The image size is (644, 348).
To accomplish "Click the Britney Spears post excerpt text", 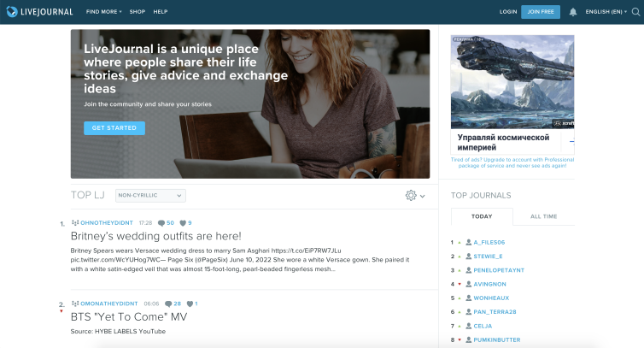I will click(x=240, y=260).
